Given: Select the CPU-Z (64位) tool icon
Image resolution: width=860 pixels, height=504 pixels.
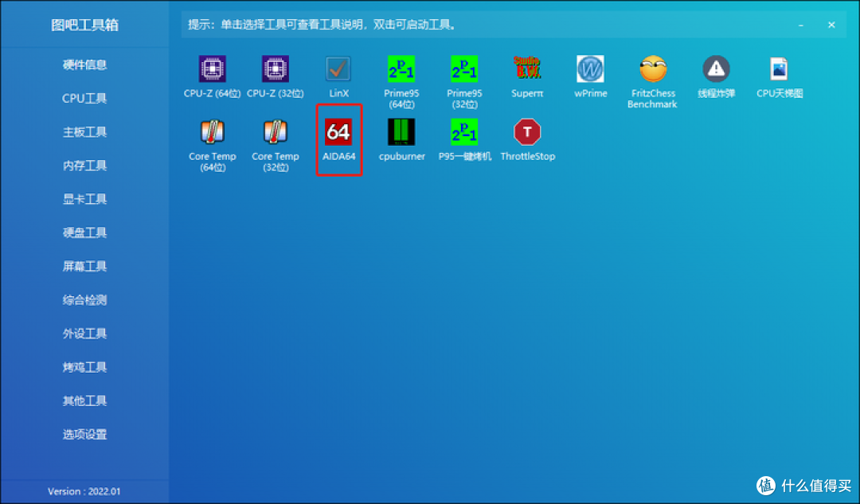Looking at the screenshot, I should [x=213, y=69].
